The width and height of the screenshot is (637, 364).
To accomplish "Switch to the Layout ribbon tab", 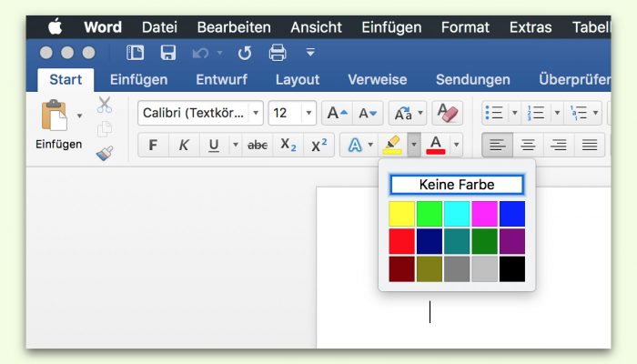I will click(x=298, y=80).
